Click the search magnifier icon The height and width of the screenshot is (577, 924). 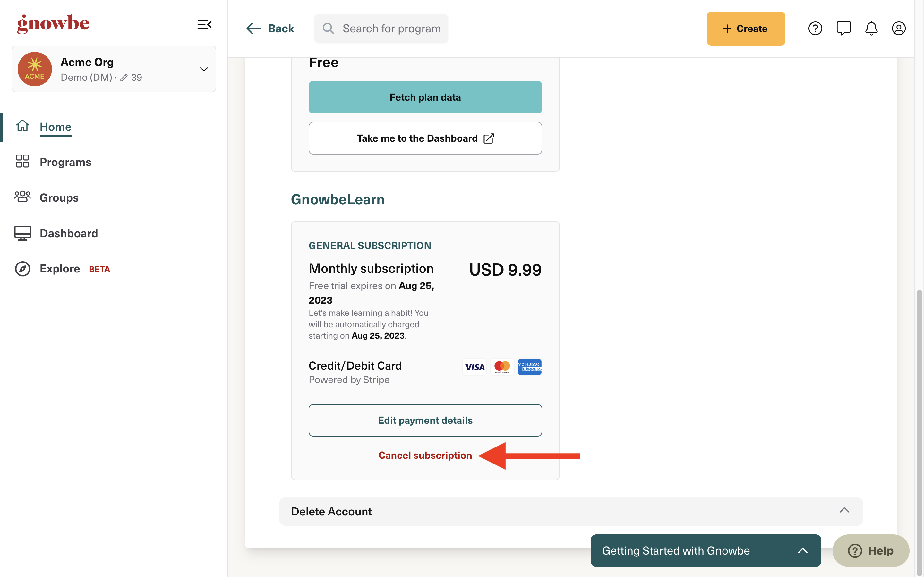328,28
